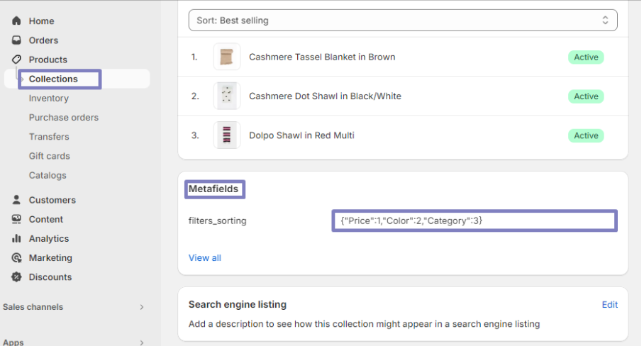This screenshot has width=644, height=346.
Task: Click the Products tag icon
Action: 16,60
